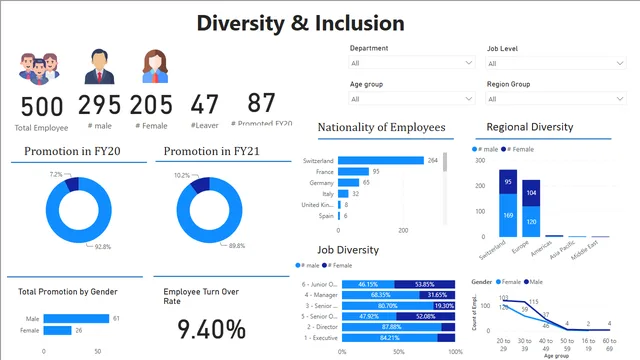Select the 80.70% male job segment
The image size is (640, 360).
[388, 305]
